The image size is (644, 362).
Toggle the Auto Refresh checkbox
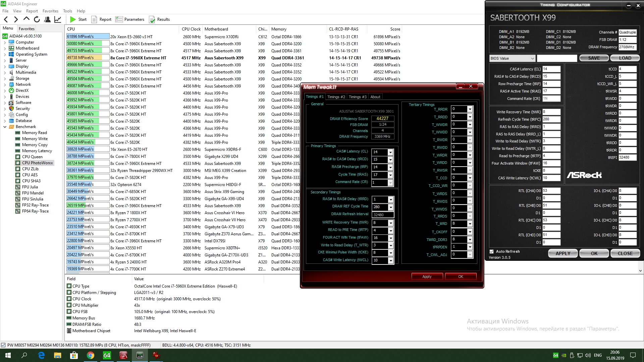point(492,251)
